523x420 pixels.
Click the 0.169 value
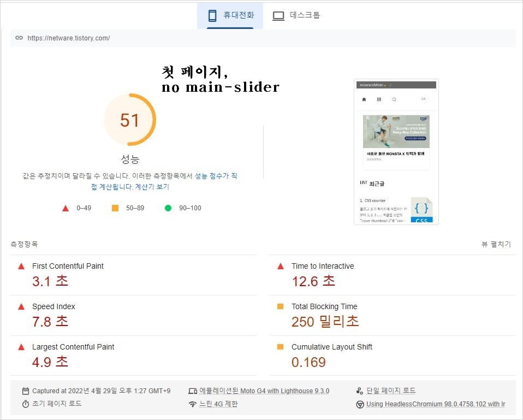(308, 362)
